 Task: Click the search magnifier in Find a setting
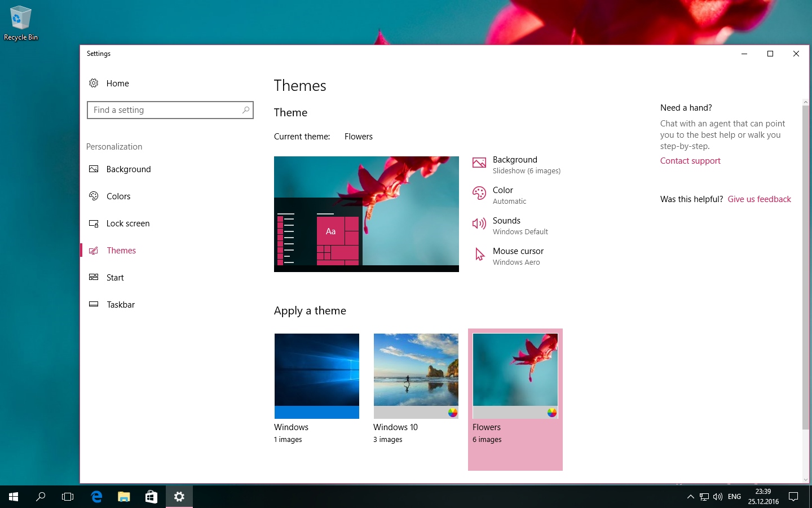pos(246,110)
